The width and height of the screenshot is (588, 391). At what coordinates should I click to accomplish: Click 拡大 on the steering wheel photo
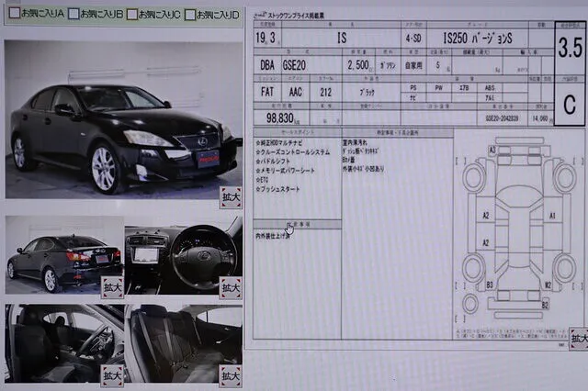point(231,287)
